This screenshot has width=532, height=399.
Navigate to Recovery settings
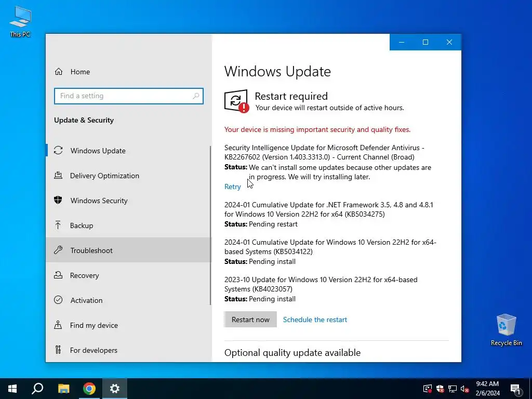(128, 275)
